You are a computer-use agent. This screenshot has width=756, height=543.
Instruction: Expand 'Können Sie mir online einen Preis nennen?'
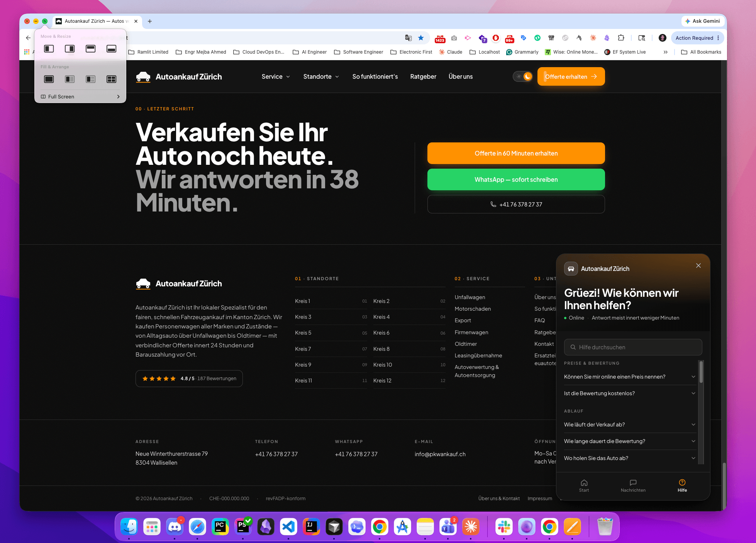tap(630, 377)
